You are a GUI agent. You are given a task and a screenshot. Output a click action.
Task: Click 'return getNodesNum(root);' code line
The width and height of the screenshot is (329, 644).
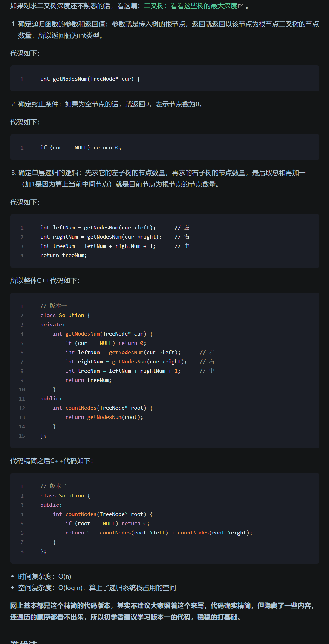104,417
